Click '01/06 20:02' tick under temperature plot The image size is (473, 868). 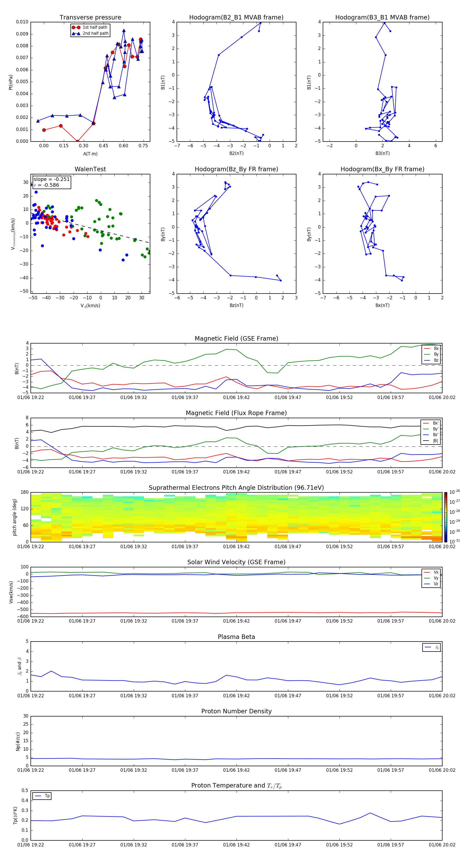[x=442, y=845]
